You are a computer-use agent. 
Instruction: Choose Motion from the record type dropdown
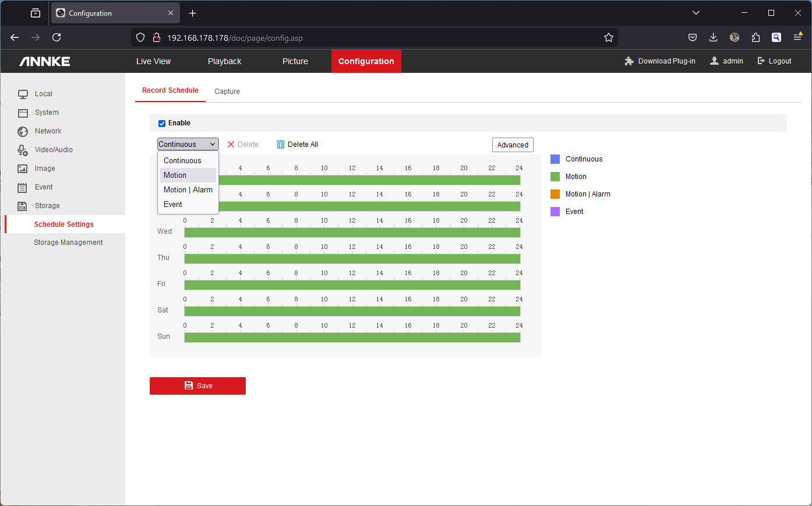[x=175, y=175]
